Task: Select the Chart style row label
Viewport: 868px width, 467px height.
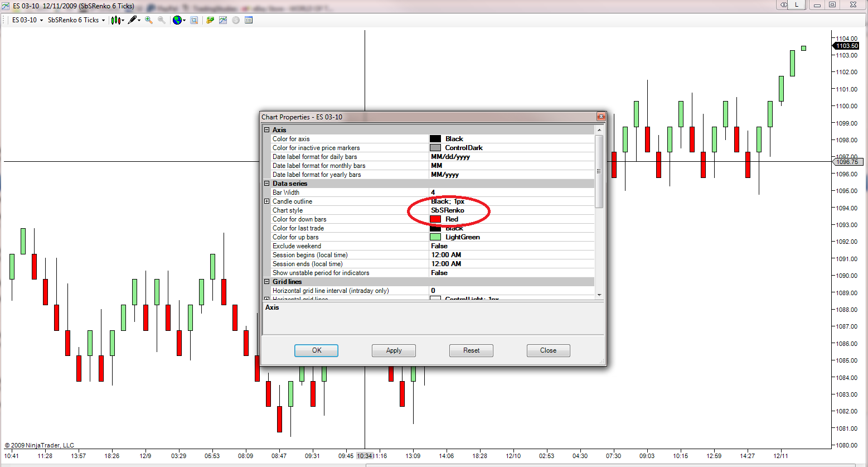Action: coord(288,210)
